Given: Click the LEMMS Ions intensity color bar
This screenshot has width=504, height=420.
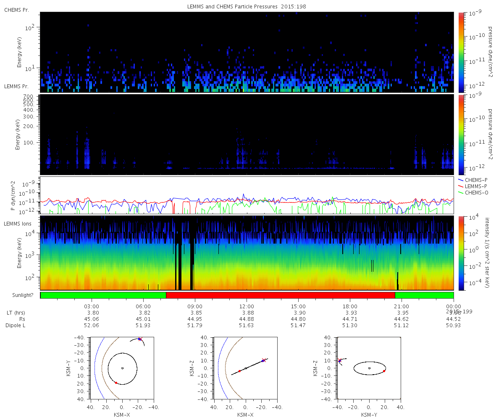Looking at the screenshot, I should tap(461, 253).
